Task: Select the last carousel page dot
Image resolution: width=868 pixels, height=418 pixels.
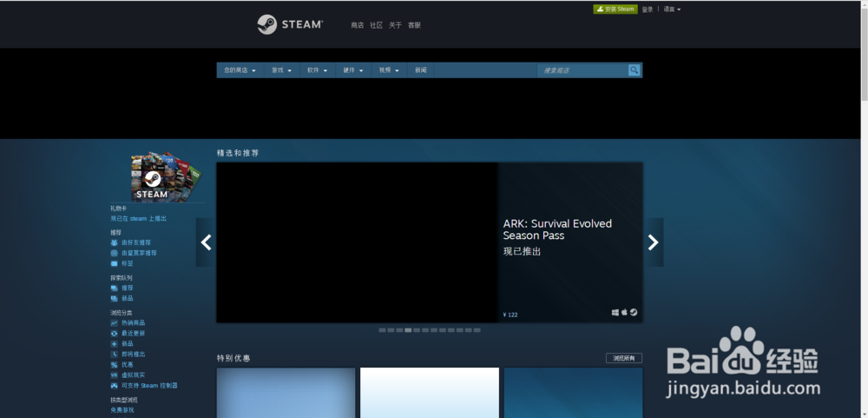Action: click(477, 330)
